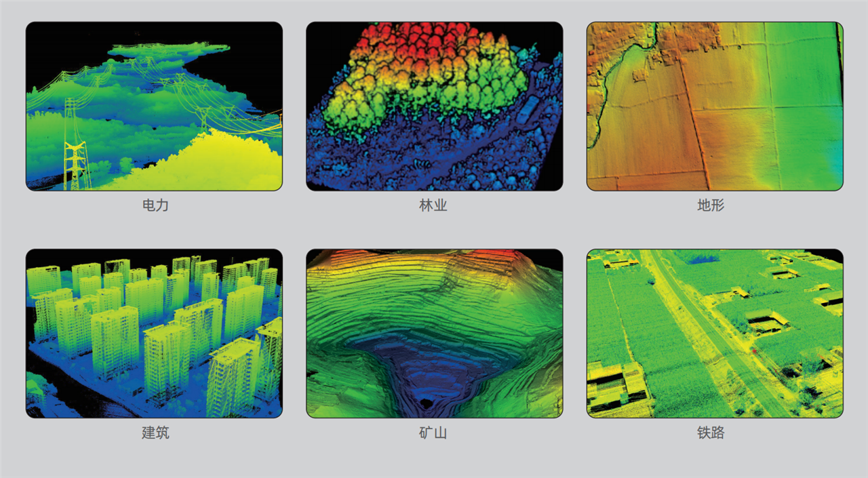
Task: Click the 建筑 caption below the buildings
Action: click(155, 433)
